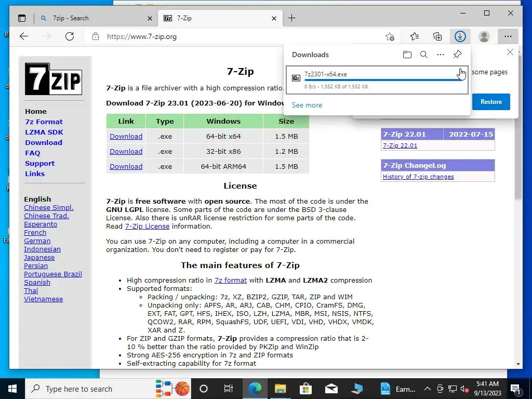Screen dimensions: 532x399
Task: Download the 32-bit x86 .exe installer
Action: pyautogui.click(x=126, y=151)
